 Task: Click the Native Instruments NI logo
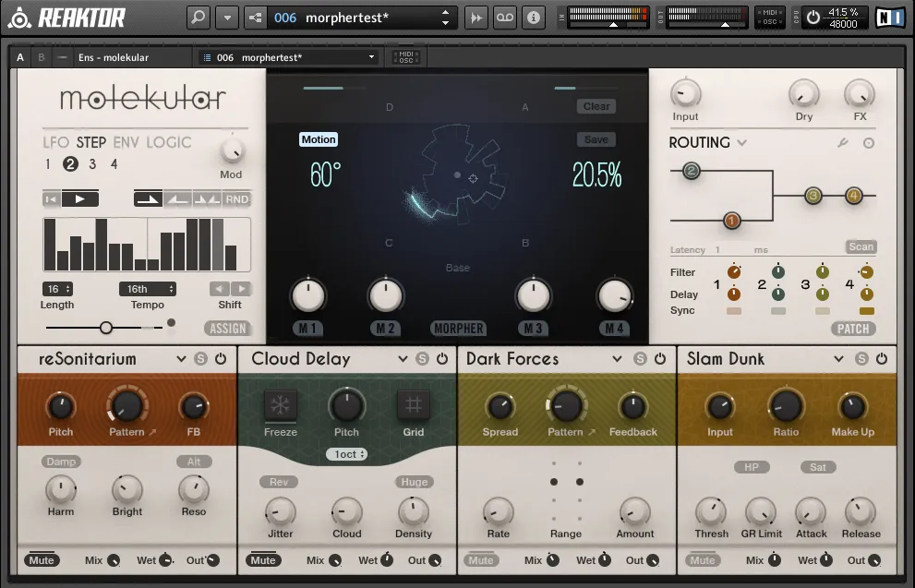[x=889, y=18]
